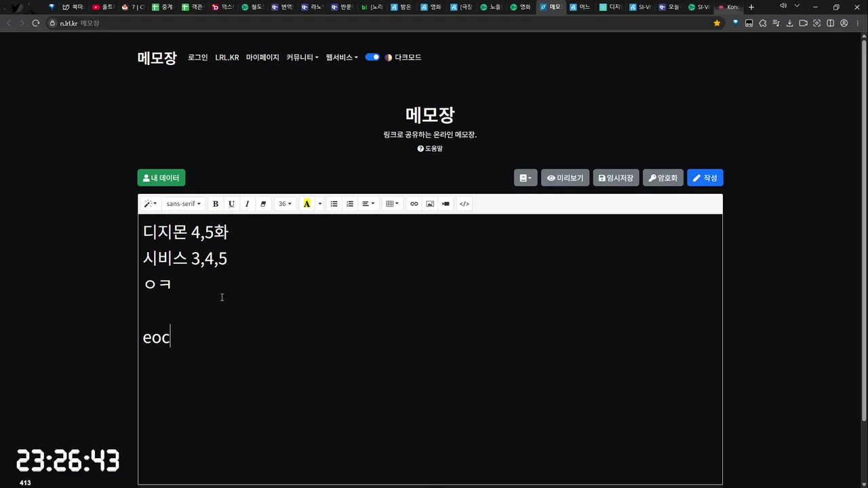
Task: Switch to the 복마 browser tab
Action: click(73, 7)
